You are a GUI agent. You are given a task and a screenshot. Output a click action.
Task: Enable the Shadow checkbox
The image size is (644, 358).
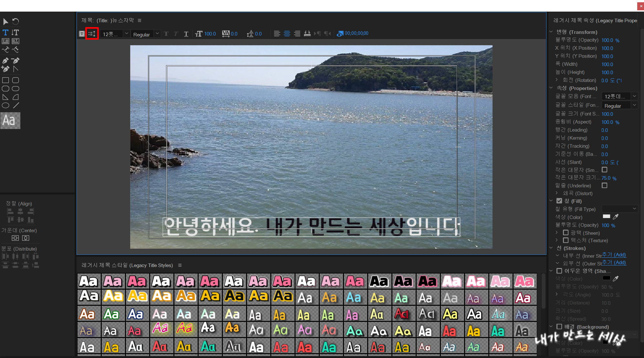(559, 271)
